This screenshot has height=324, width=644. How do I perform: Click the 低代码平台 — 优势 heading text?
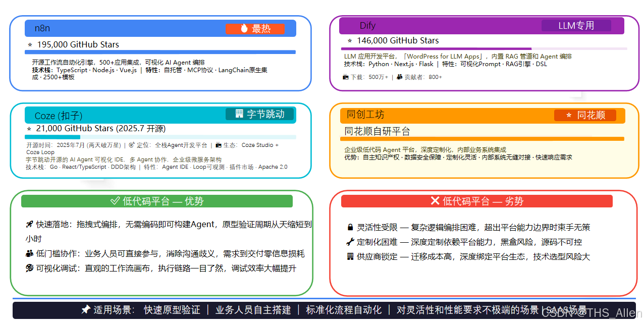pos(163,201)
